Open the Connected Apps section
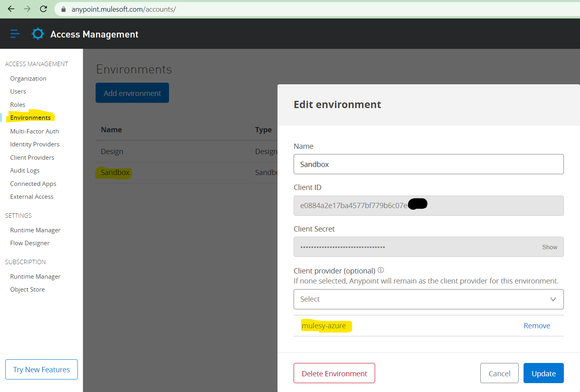Viewport: 580px width, 392px height. (x=33, y=183)
